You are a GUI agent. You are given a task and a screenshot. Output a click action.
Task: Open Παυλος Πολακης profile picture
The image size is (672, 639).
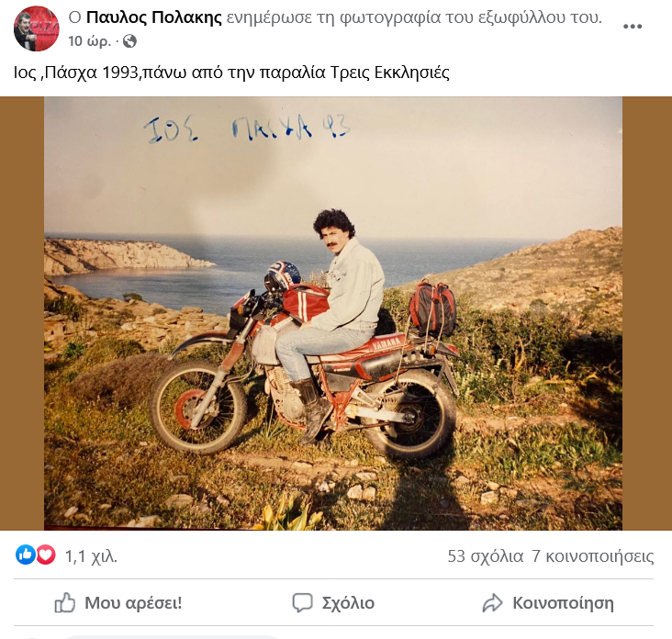pos(36,28)
